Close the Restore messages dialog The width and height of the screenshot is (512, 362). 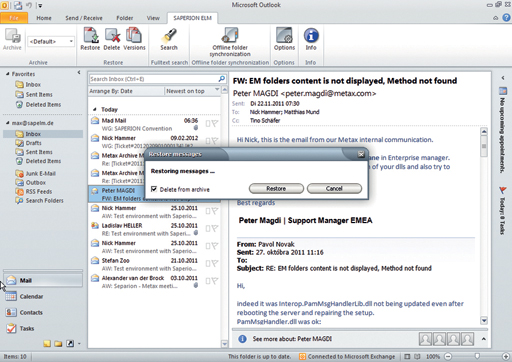tap(361, 154)
